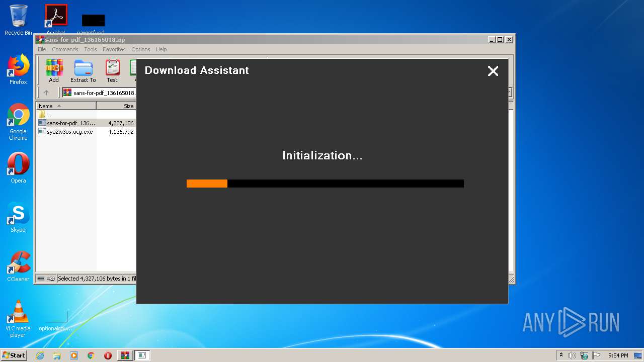Viewport: 644px width, 362px height.
Task: Switch to the Download Assistant taskbar button
Action: (142, 355)
